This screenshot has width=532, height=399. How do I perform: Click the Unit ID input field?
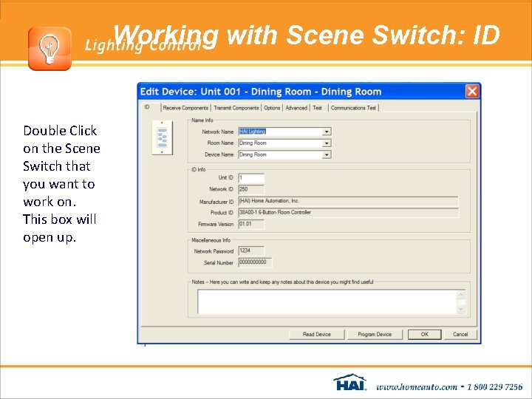pyautogui.click(x=251, y=178)
